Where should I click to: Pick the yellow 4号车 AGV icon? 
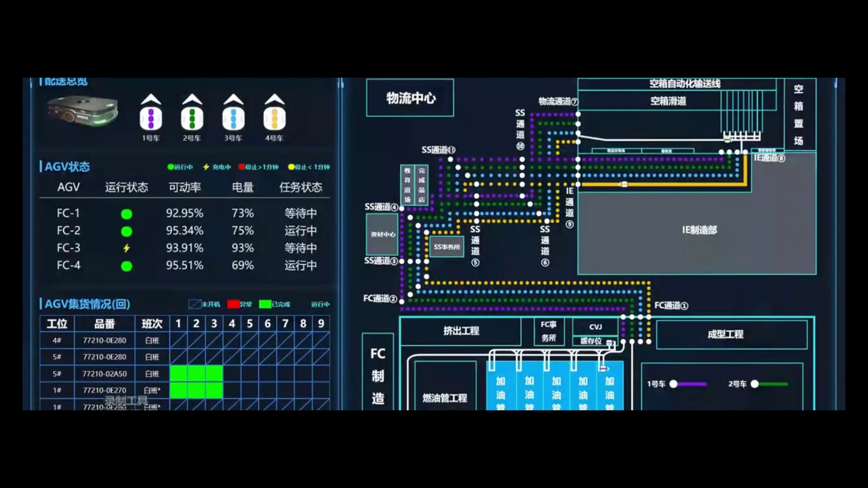[x=274, y=113]
